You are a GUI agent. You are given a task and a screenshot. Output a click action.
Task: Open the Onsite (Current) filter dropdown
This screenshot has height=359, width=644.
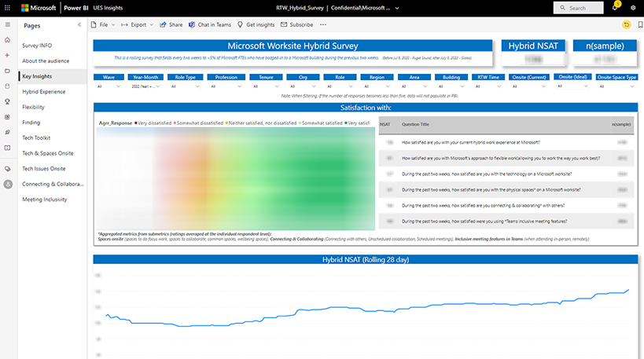[529, 86]
